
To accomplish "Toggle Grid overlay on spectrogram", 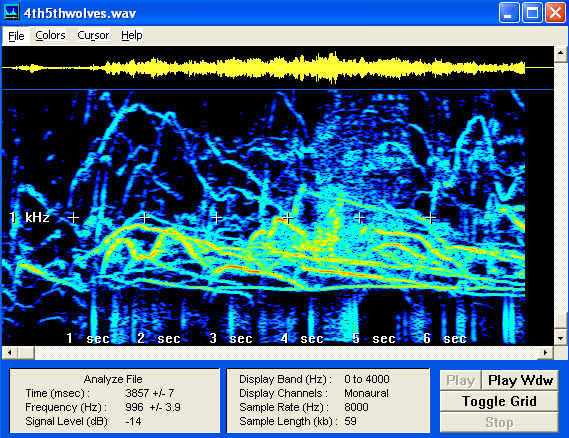I will click(499, 401).
